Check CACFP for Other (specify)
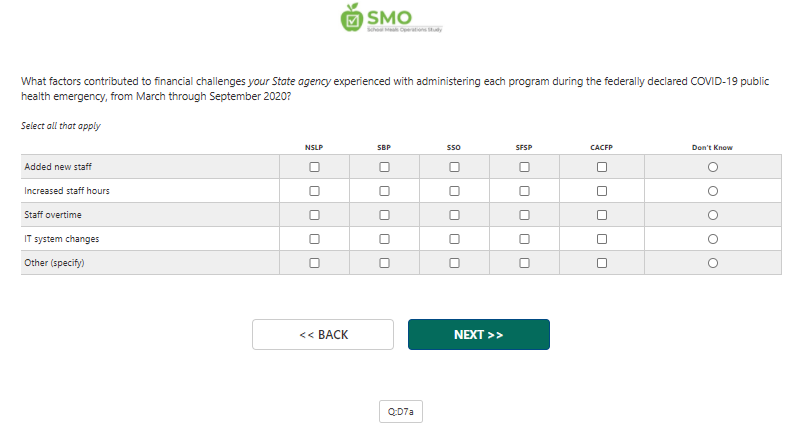796x438 pixels. pos(602,263)
